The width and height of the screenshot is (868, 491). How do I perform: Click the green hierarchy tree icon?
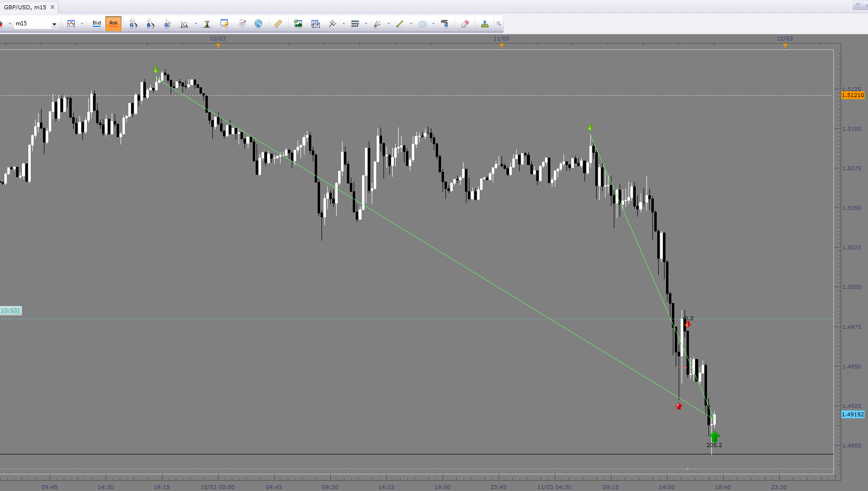click(x=484, y=23)
